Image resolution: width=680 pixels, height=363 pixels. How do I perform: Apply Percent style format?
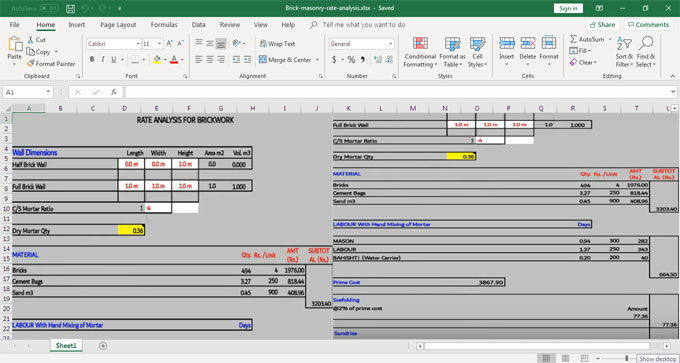click(x=351, y=59)
